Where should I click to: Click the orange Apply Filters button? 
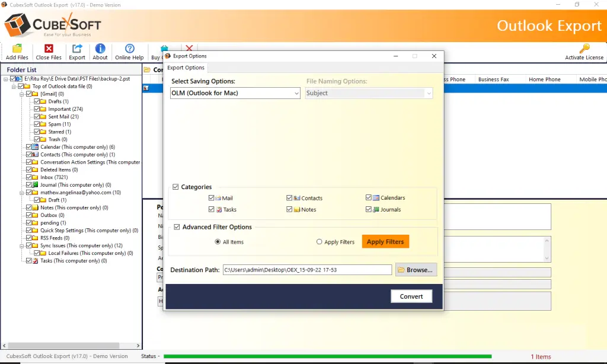pos(385,242)
